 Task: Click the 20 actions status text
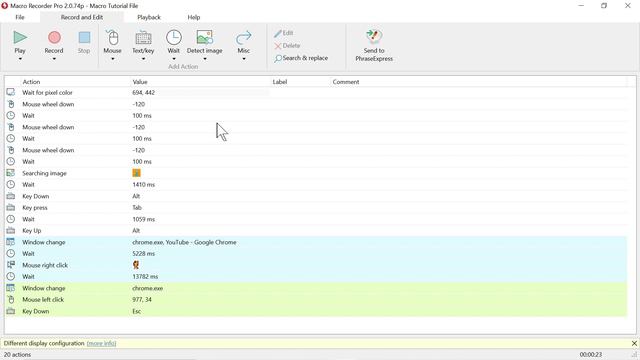[17, 354]
